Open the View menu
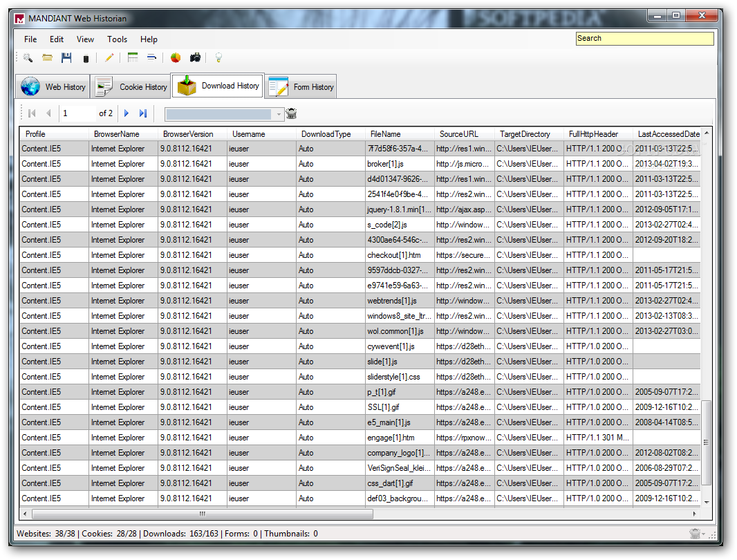This screenshot has width=737, height=560. coord(85,39)
